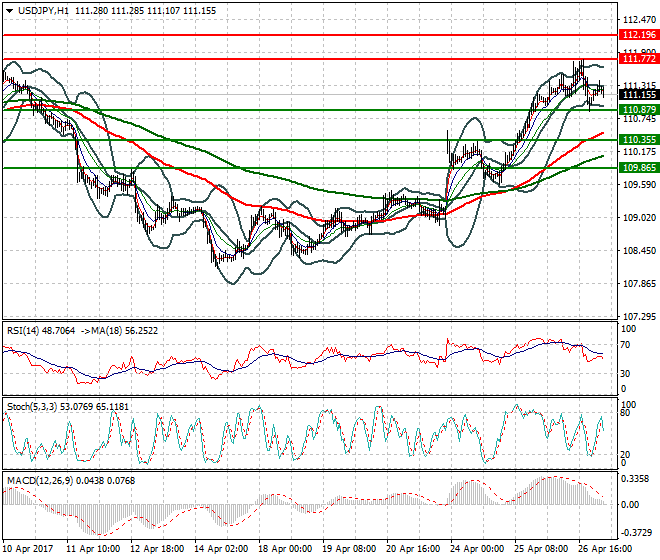Select the 25 Apr 08:00 time axis label

(541, 549)
